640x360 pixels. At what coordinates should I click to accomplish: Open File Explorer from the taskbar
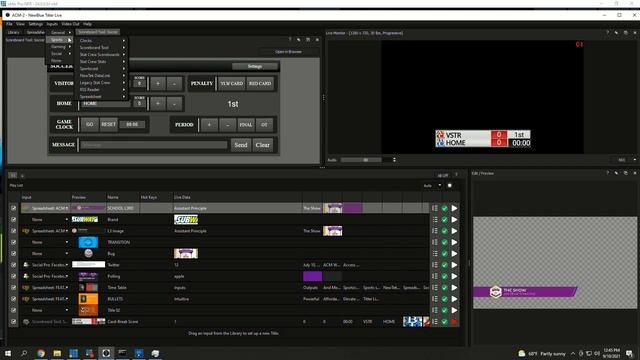57,353
